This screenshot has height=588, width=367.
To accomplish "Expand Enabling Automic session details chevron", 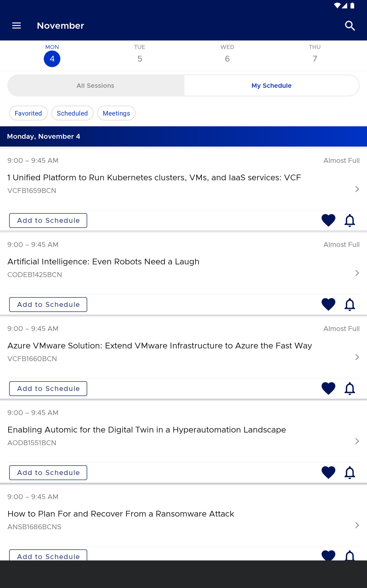I will tap(357, 441).
